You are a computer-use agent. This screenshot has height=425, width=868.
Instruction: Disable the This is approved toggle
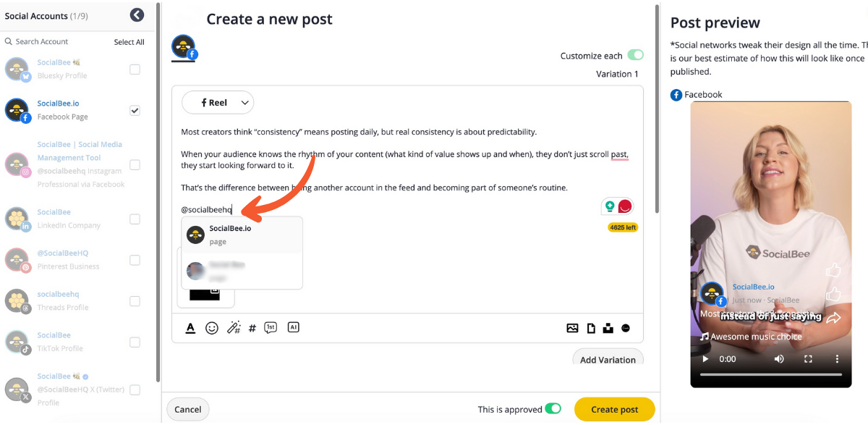coord(553,409)
